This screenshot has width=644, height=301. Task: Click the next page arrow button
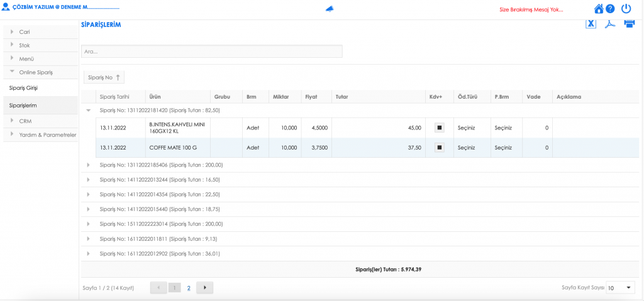coord(205,288)
